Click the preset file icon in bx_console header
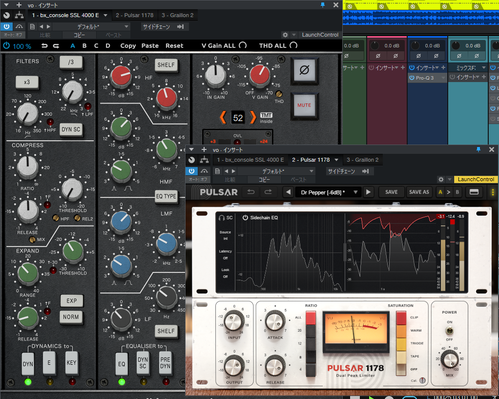Image resolution: width=499 pixels, height=399 pixels. pyautogui.click(x=32, y=26)
